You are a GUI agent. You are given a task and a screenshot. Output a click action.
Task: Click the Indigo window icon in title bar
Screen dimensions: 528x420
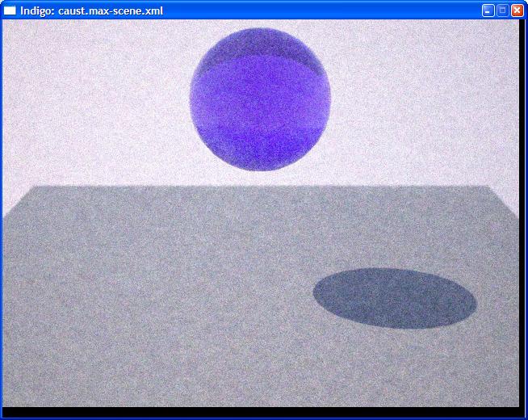tap(10, 10)
